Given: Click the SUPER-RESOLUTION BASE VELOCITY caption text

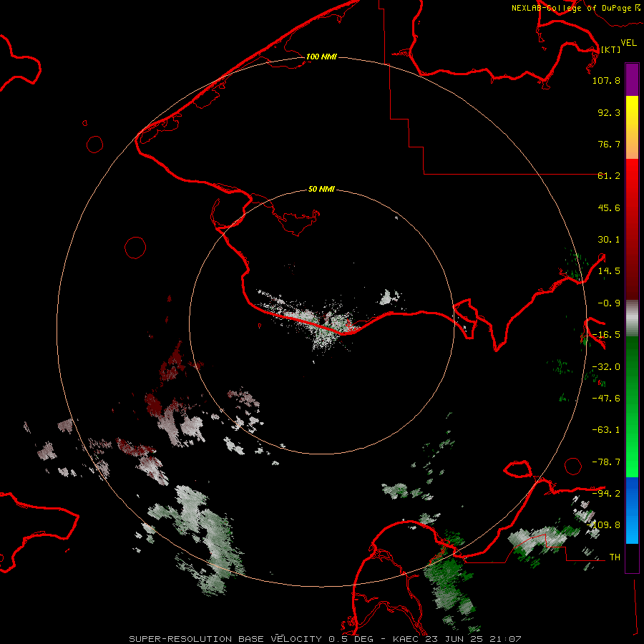Looking at the screenshot, I should click(225, 639).
